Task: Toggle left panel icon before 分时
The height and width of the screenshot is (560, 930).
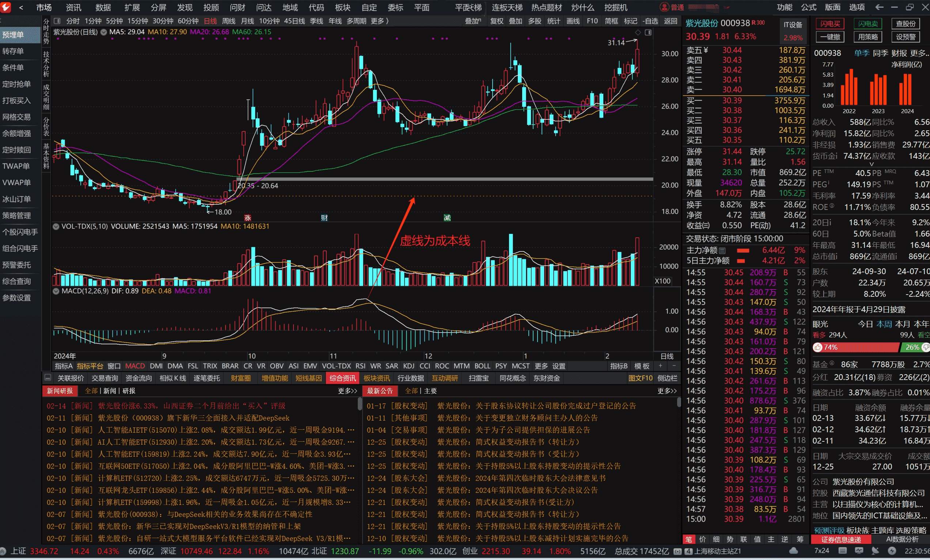Action: [57, 21]
